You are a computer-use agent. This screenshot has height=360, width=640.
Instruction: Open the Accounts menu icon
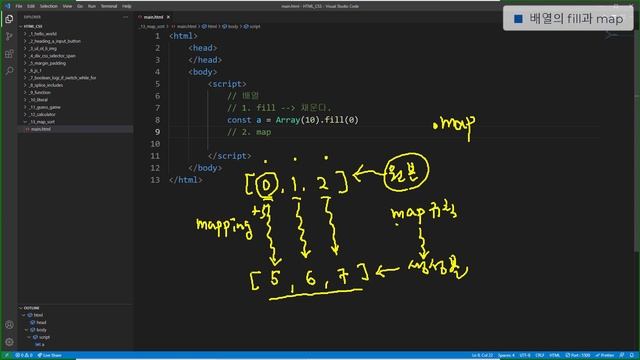(x=9, y=325)
